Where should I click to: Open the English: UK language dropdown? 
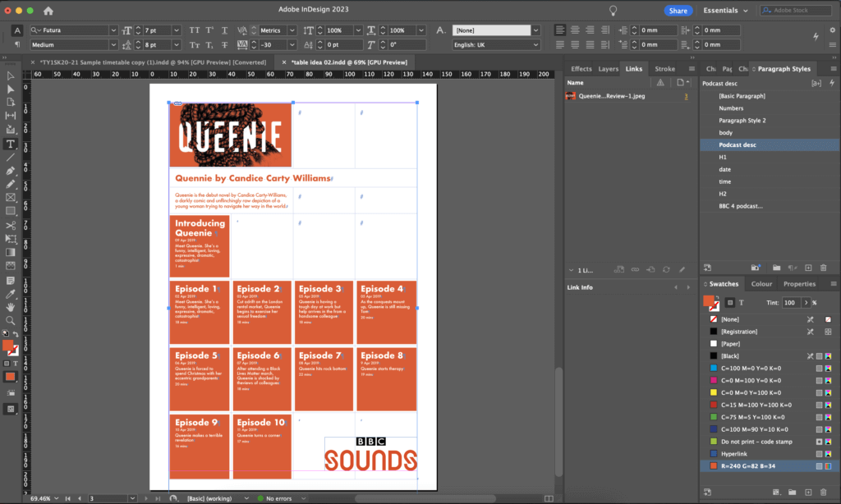tap(535, 45)
